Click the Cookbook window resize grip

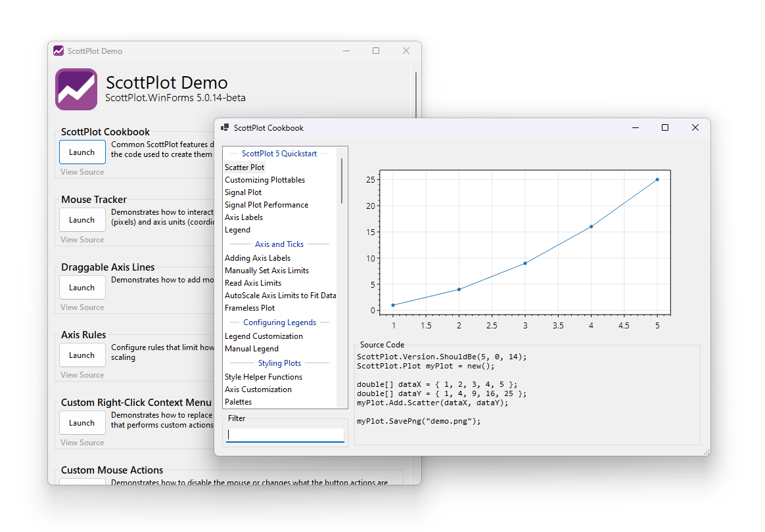click(x=707, y=452)
